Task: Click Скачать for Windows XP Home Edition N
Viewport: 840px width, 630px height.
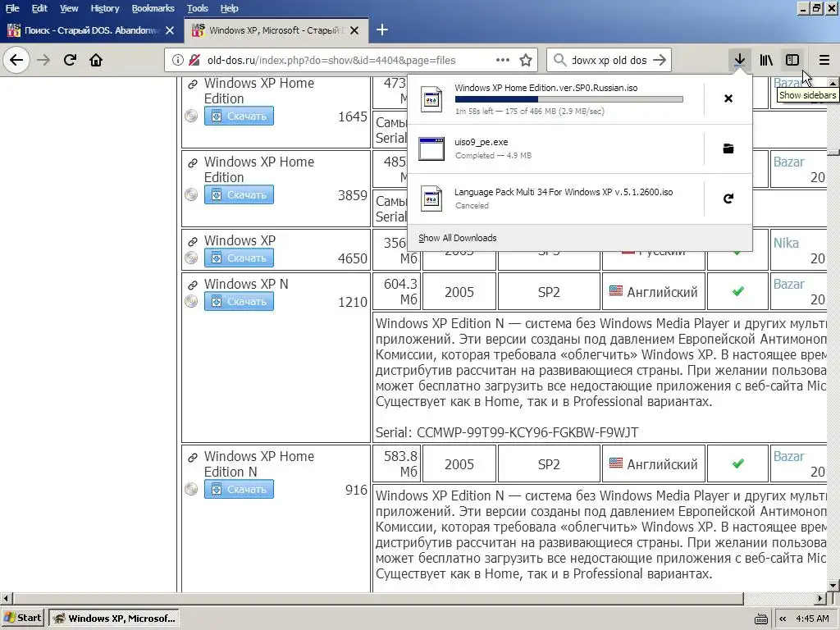Action: pyautogui.click(x=239, y=490)
